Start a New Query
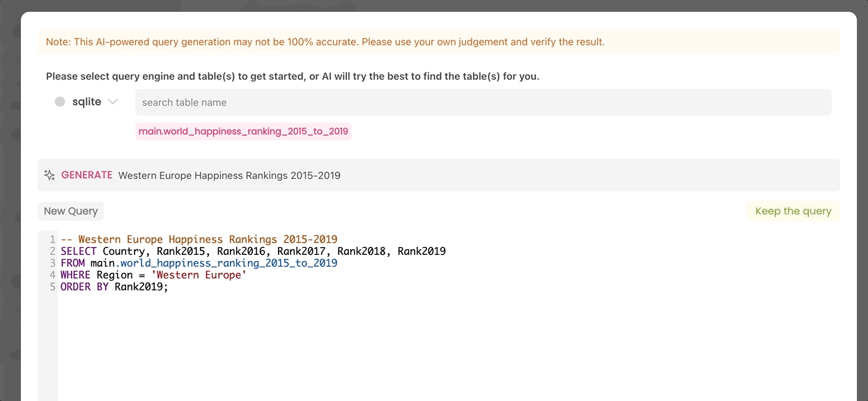Screen dimensions: 868x401 (x=70, y=211)
